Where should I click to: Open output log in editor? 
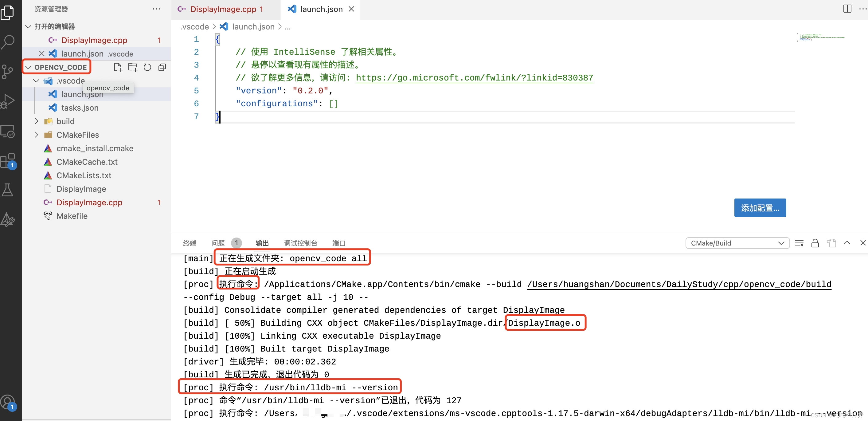click(831, 243)
